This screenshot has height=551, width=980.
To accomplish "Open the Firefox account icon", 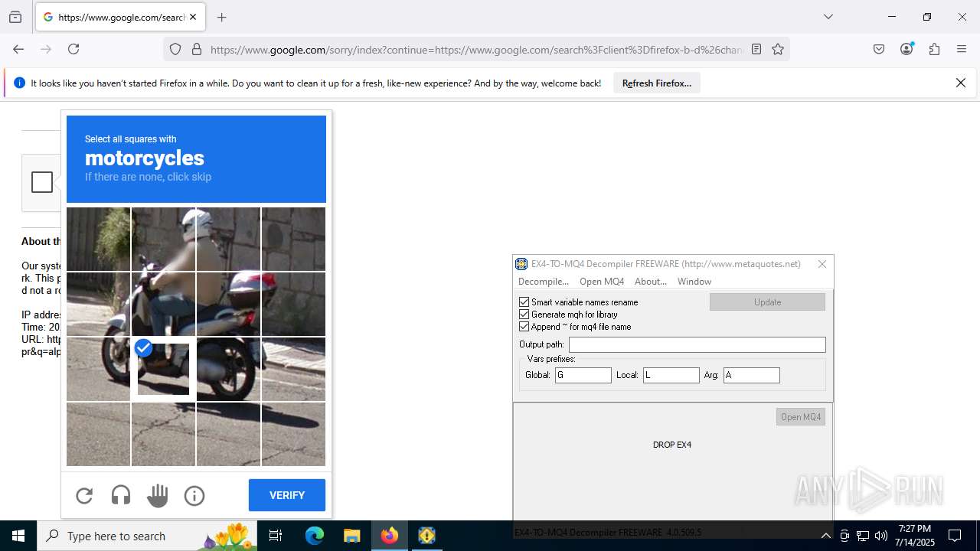I will (x=906, y=49).
